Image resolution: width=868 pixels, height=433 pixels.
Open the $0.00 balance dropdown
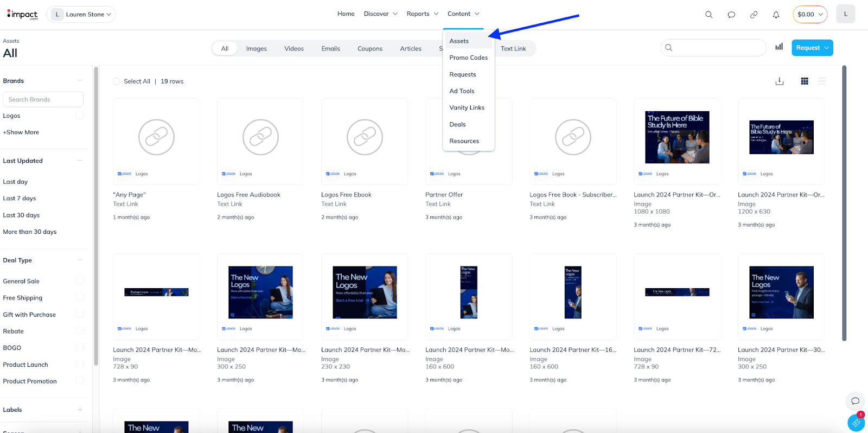pos(810,15)
